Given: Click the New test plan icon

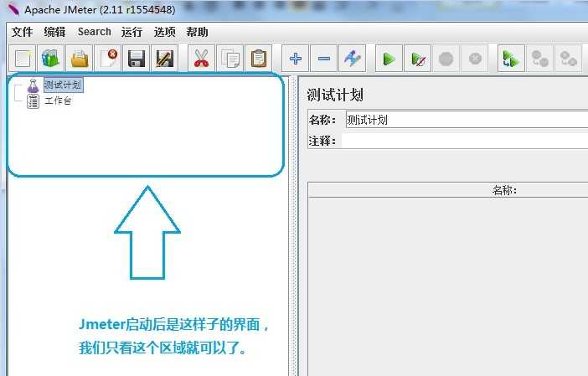Looking at the screenshot, I should 22,59.
